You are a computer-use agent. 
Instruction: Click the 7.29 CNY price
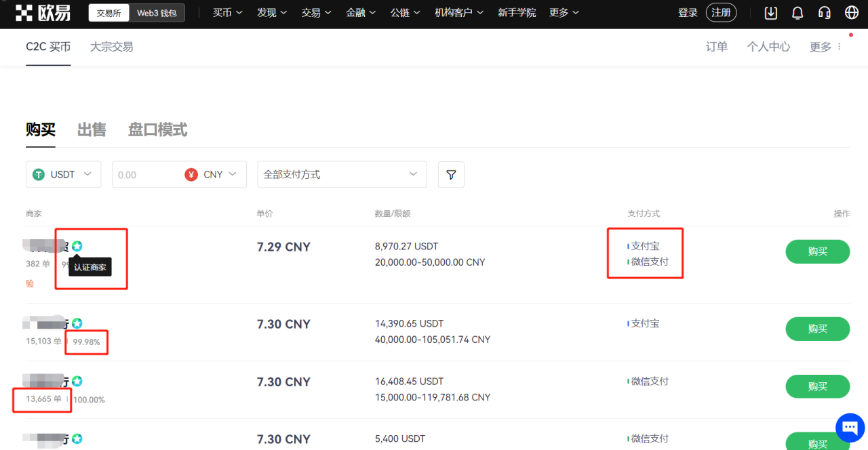283,247
